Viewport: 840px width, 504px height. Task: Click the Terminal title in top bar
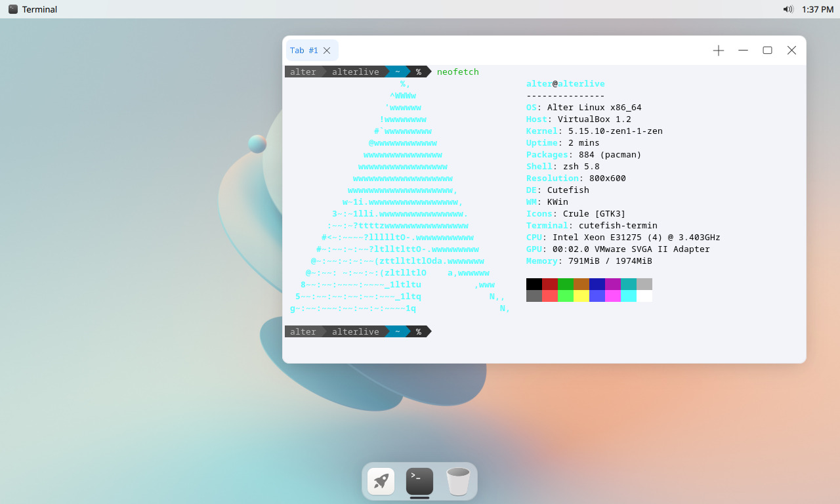click(x=39, y=9)
